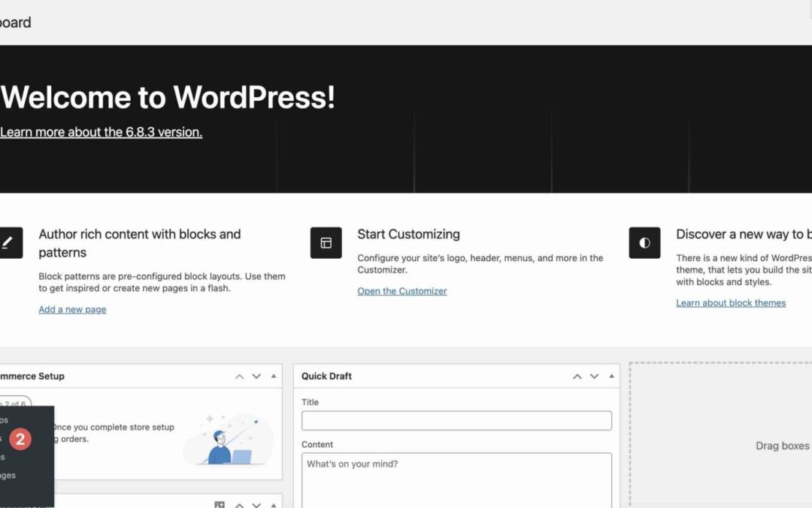Move Quick Draft widget down with arrow
This screenshot has height=508, width=812.
pyautogui.click(x=594, y=376)
